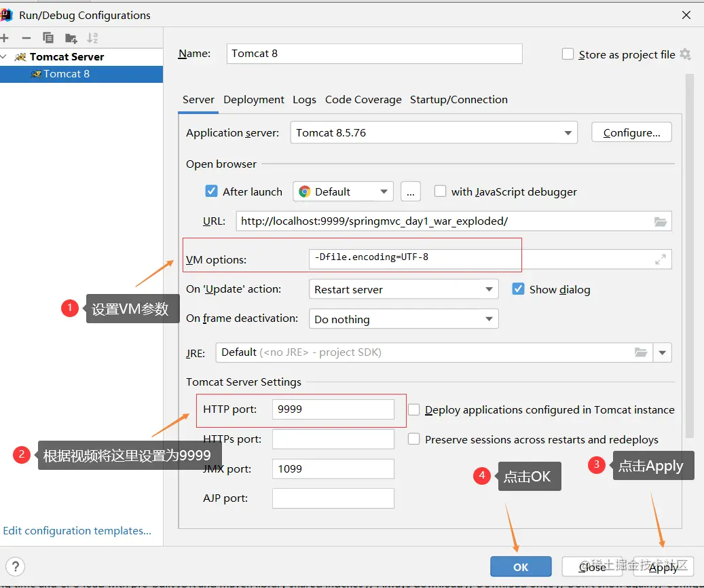Open the Default browser dropdown

pyautogui.click(x=343, y=191)
